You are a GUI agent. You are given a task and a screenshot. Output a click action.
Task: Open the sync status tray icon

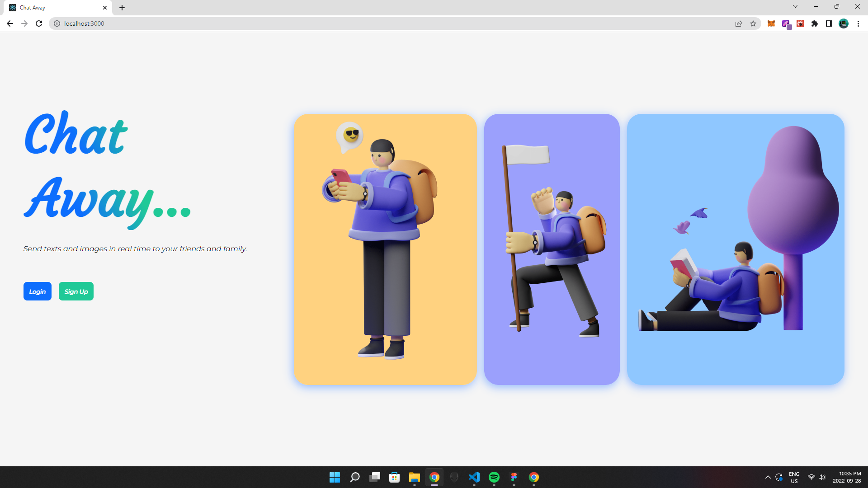[x=779, y=477]
